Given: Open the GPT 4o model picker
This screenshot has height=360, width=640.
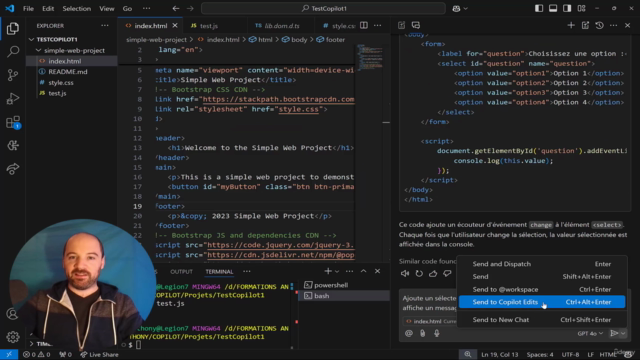Looking at the screenshot, I should pyautogui.click(x=590, y=333).
